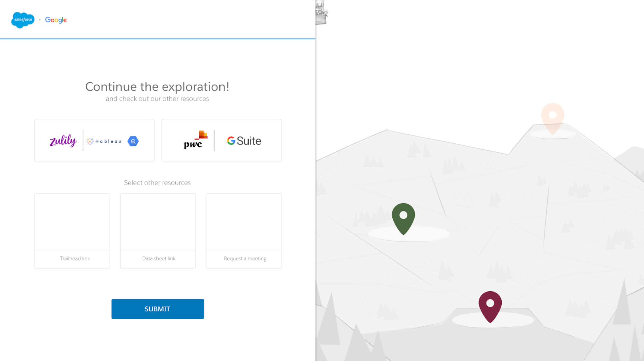Click the 'Trailhead link' label
This screenshot has width=644, height=361.
tap(75, 258)
